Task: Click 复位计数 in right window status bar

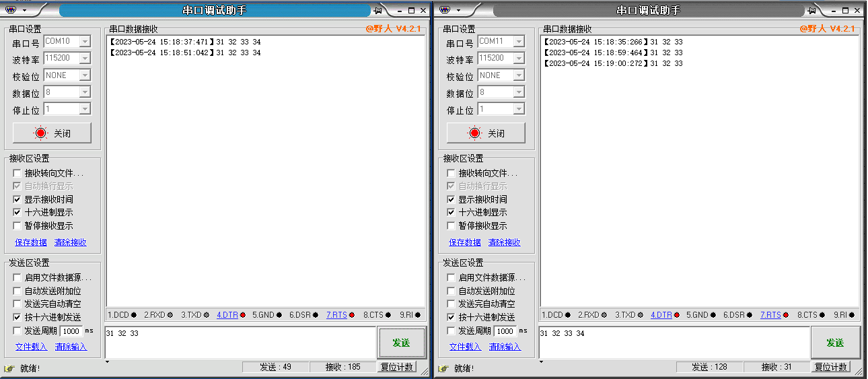Action: pos(831,367)
